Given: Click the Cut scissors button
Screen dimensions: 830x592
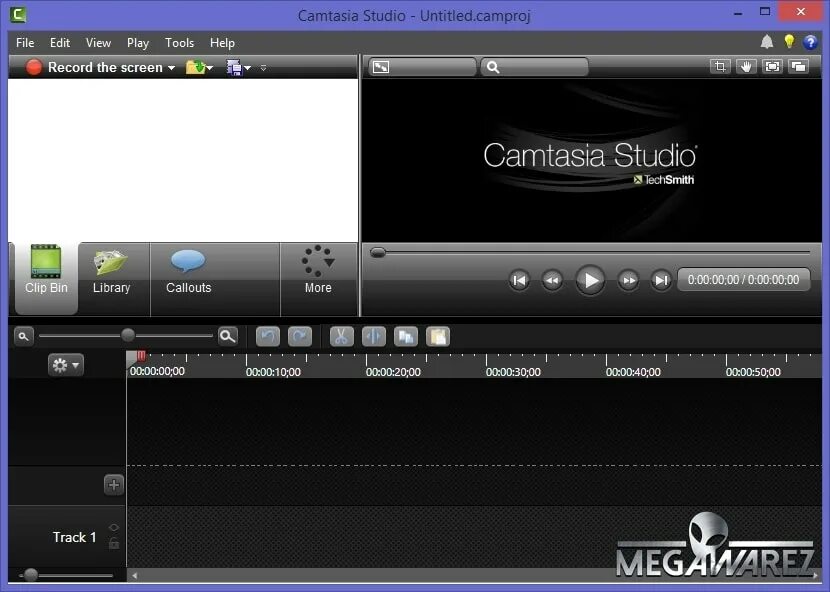Looking at the screenshot, I should click(341, 337).
